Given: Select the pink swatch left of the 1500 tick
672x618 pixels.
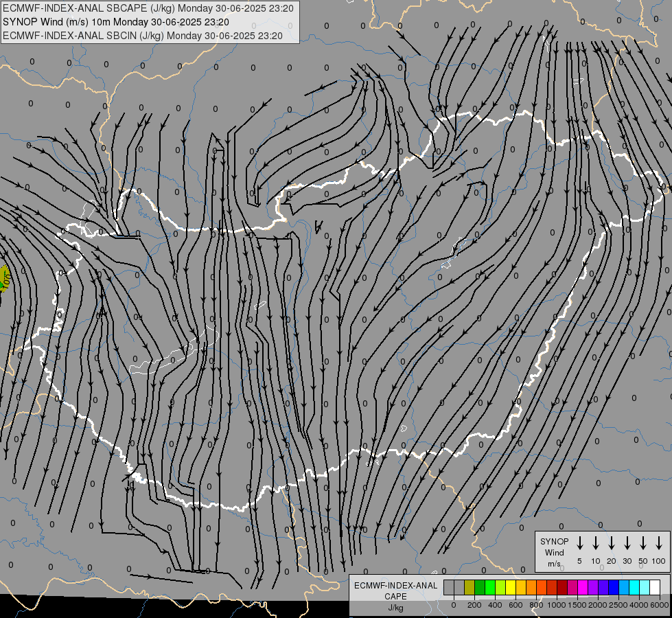Looking at the screenshot, I should (572, 587).
